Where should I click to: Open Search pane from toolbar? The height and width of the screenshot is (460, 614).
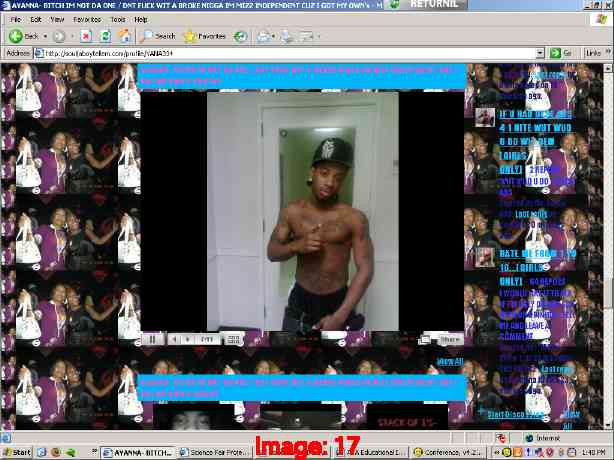[157, 36]
